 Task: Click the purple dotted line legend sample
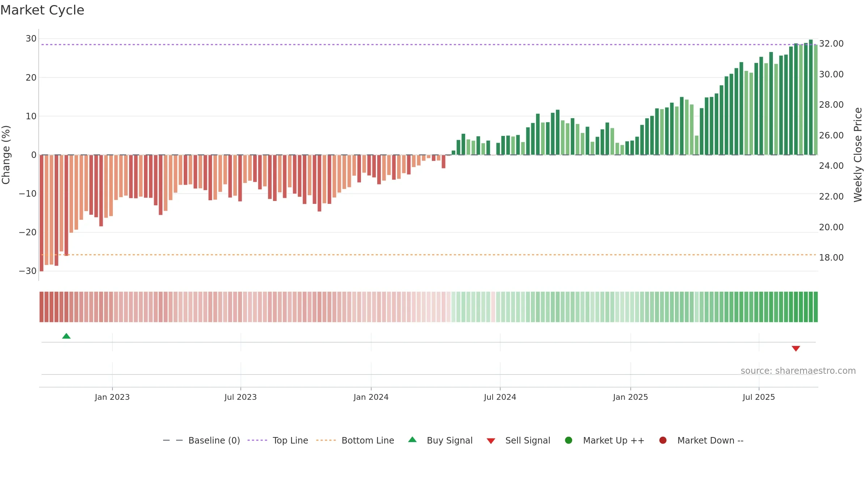pos(257,440)
